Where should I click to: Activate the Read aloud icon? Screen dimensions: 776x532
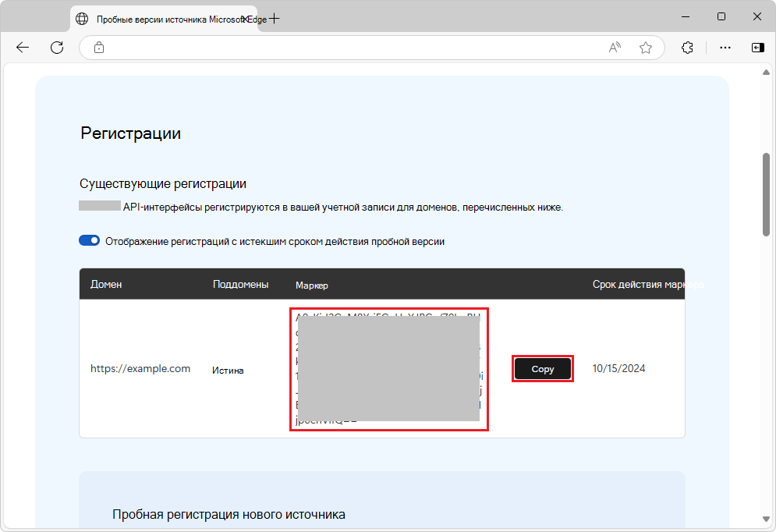[614, 47]
